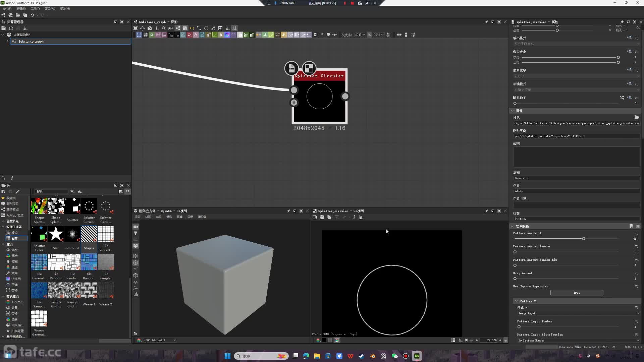Copy the 2D view image to clipboard
Image resolution: width=644 pixels, height=362 pixels.
pyautogui.click(x=329, y=217)
